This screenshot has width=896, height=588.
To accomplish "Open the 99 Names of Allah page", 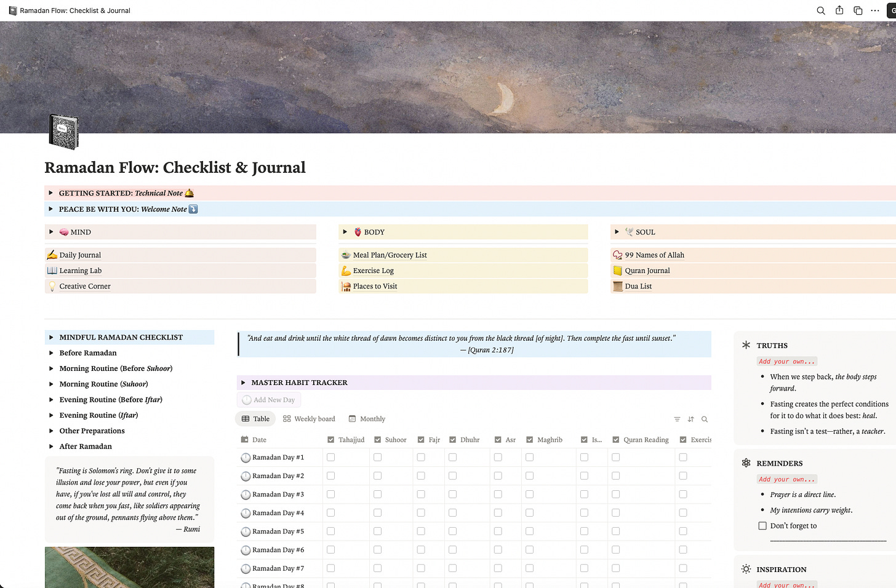I will [654, 255].
